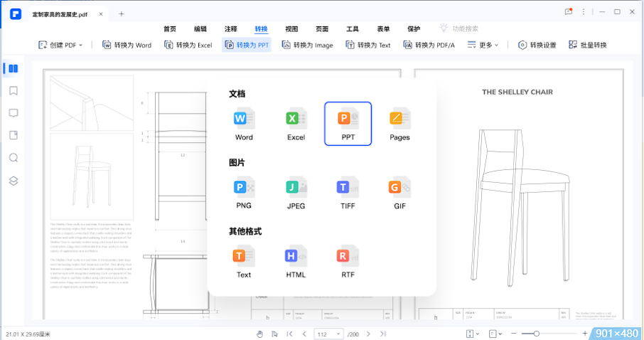Activate the hand pan tool

259,334
